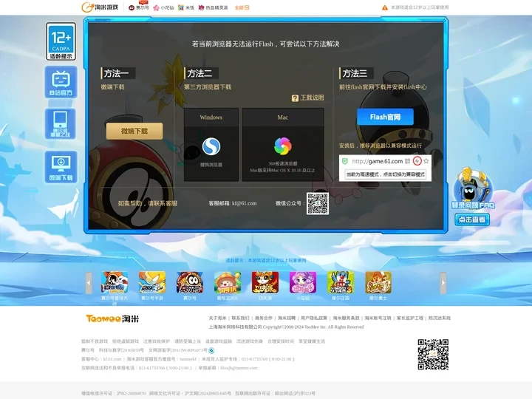The image size is (532, 399).
Task: Expand the 全部 games dropdown
Action: click(242, 7)
